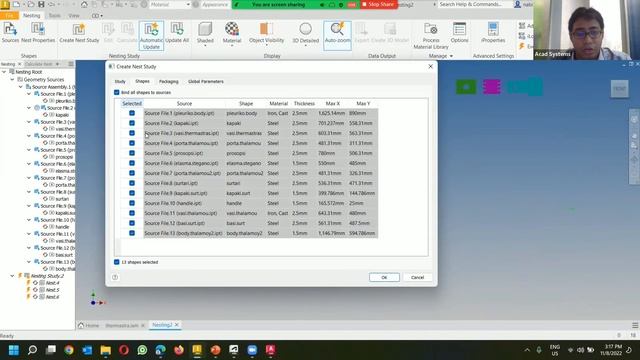Uncheck Source File.13 body.thalamoy2 row

[132, 233]
